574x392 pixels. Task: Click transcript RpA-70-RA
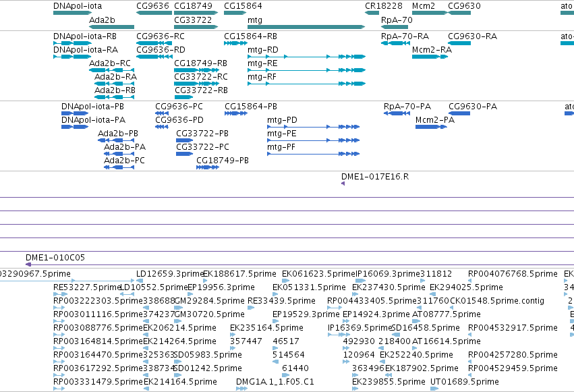(395, 43)
